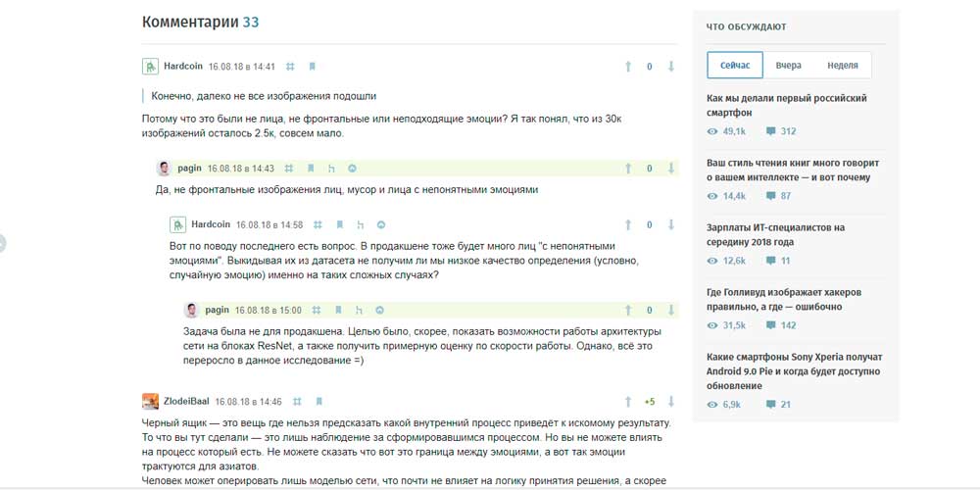The height and width of the screenshot is (490, 980).
Task: Bookmark Hardcoin's 14:58 comment
Action: click(x=339, y=224)
